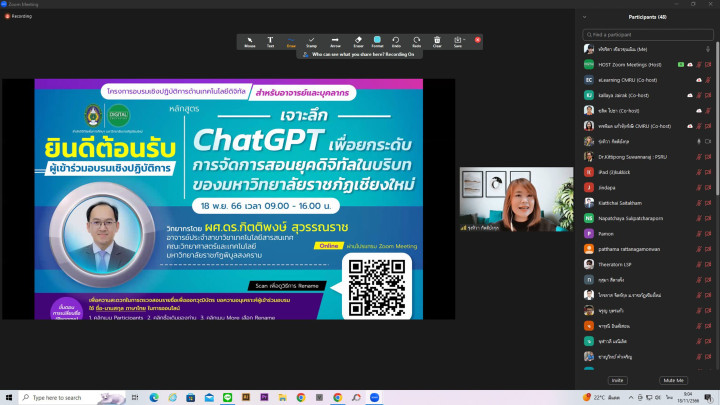Screen dimensions: 720x405
Task: Open the Format color options
Action: click(377, 42)
